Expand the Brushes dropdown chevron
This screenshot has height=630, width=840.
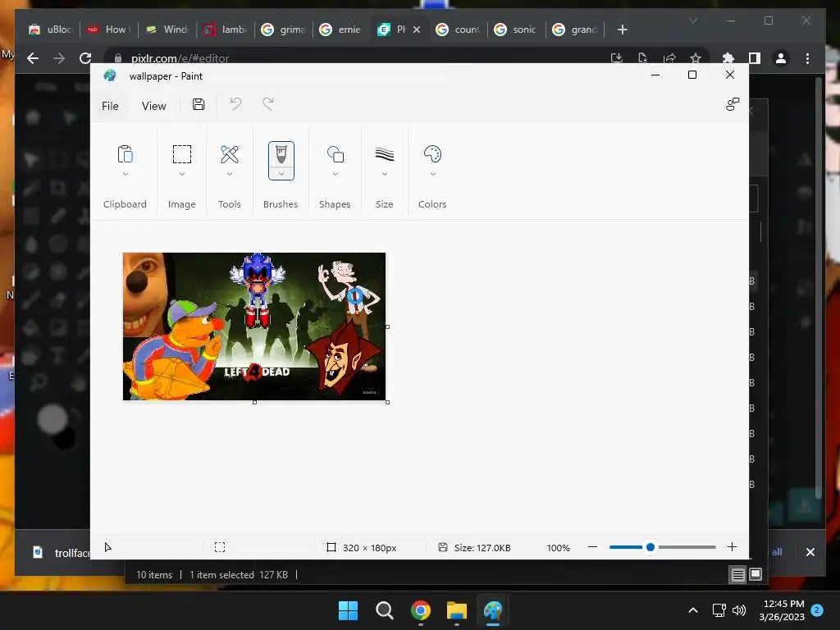[x=281, y=174]
